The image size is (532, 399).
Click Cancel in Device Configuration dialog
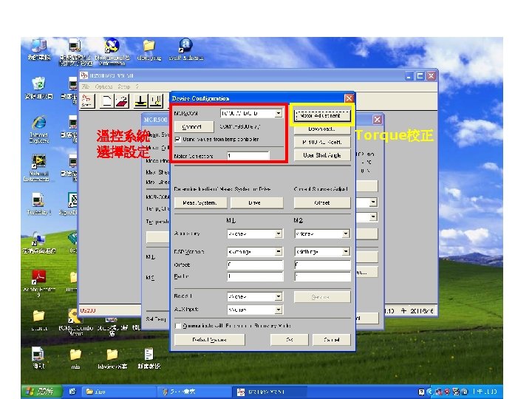click(x=332, y=340)
